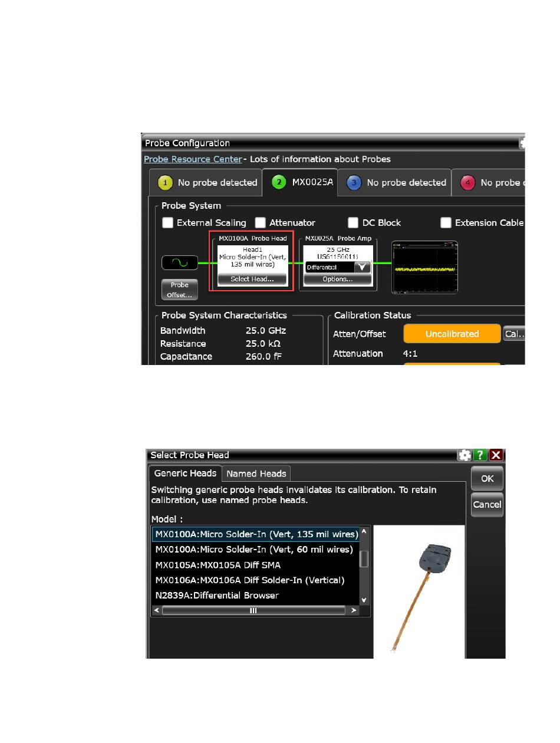This screenshot has height=743, width=560.
Task: Select the Generic Heads tab
Action: coord(185,473)
